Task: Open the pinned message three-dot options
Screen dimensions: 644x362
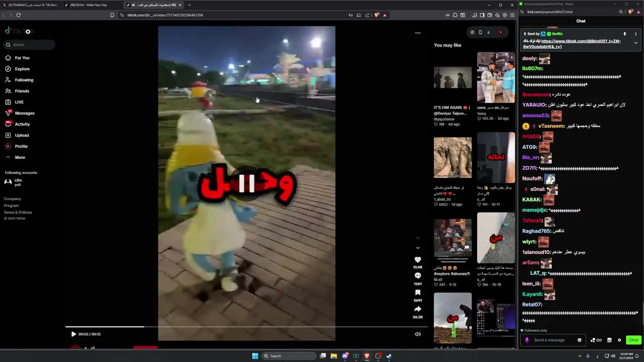Action: (635, 34)
